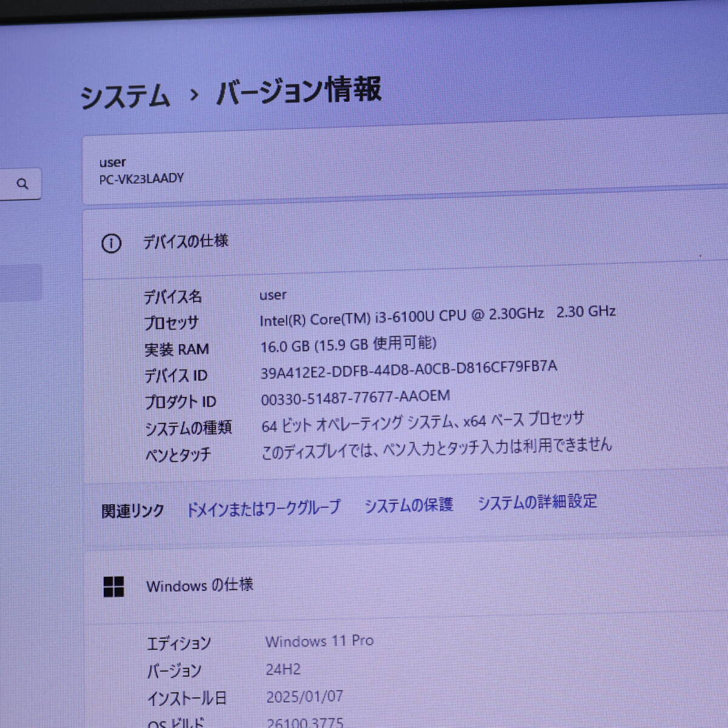The width and height of the screenshot is (728, 728).
Task: Click the プロセッサ label
Action: (171, 323)
